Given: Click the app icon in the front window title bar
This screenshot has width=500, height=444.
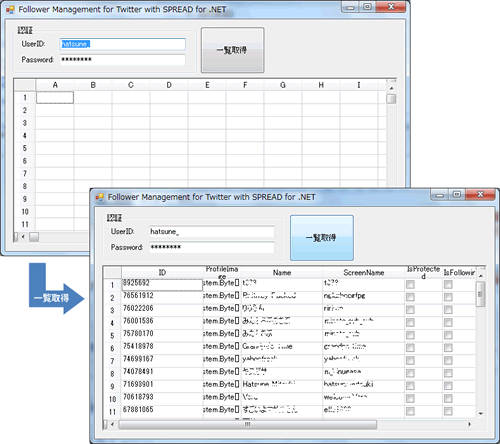Looking at the screenshot, I should (100, 197).
